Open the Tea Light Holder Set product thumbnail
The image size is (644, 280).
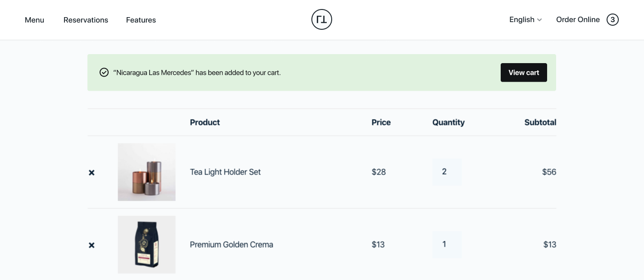tap(146, 172)
